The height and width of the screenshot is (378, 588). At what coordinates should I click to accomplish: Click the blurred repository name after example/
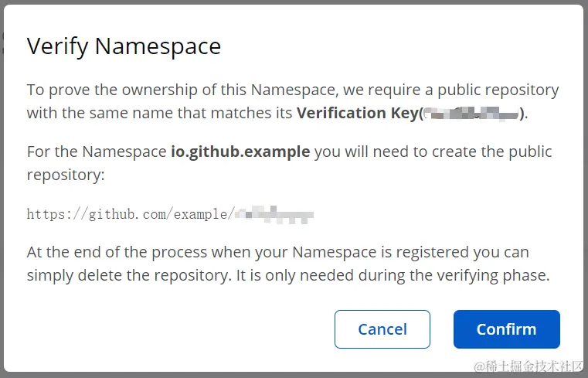(274, 214)
